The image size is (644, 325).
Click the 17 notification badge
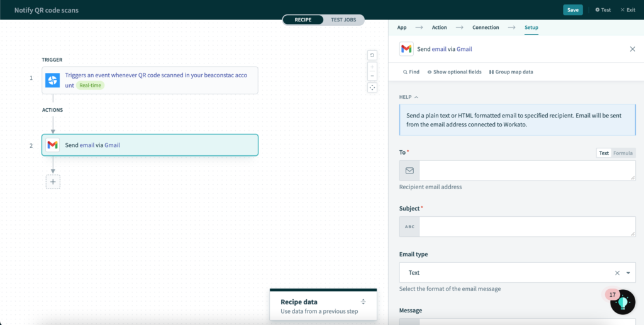613,295
